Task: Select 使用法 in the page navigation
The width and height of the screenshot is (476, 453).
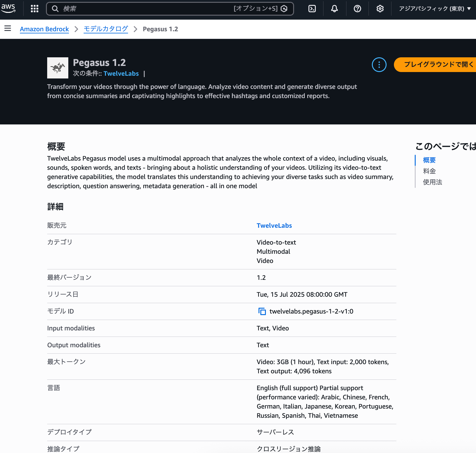Action: 432,182
